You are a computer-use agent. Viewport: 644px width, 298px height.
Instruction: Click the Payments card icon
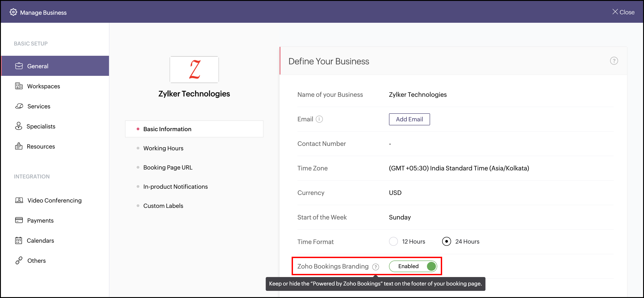tap(19, 220)
